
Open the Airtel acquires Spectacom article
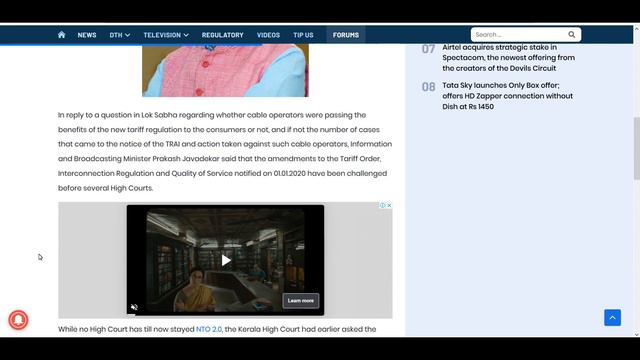[x=509, y=58]
